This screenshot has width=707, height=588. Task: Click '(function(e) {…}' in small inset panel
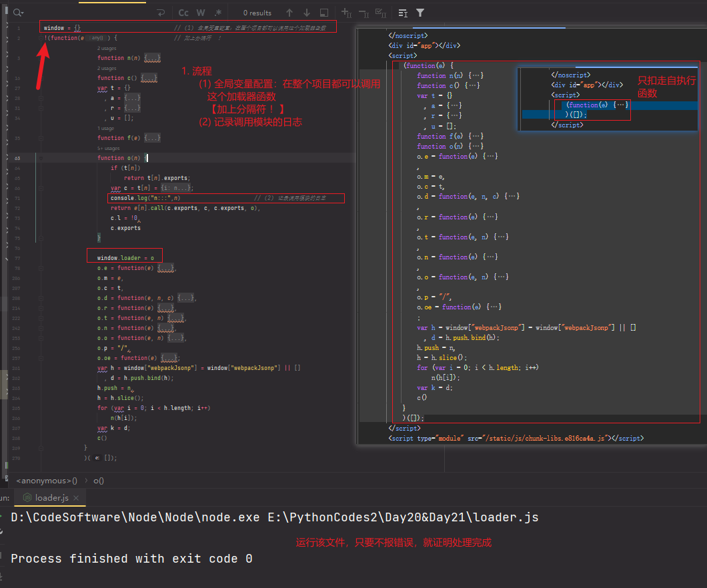597,105
